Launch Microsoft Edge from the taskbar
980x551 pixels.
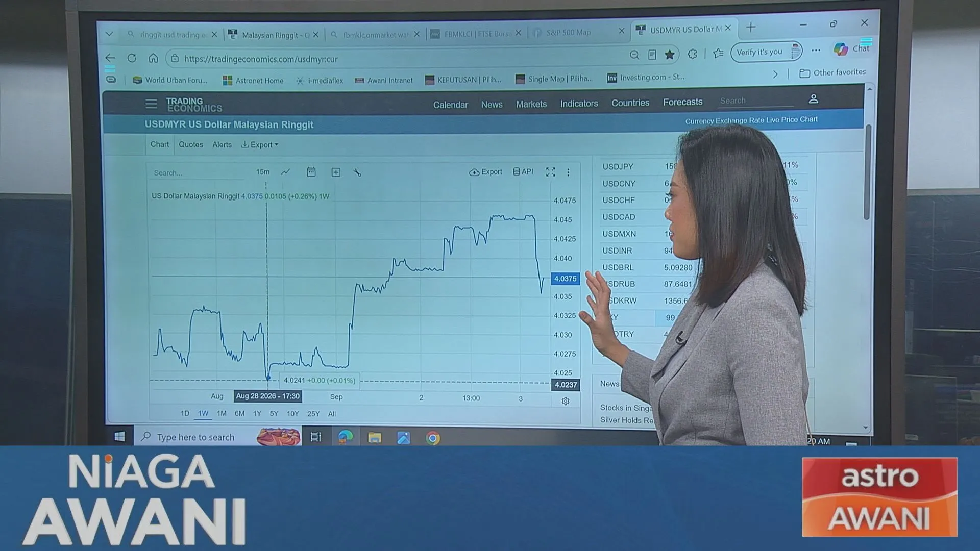[346, 437]
